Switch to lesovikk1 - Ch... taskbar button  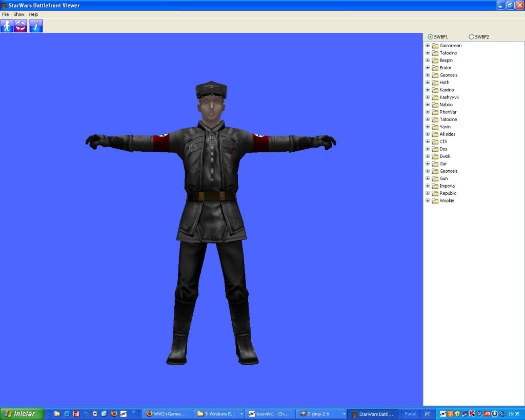(x=270, y=414)
